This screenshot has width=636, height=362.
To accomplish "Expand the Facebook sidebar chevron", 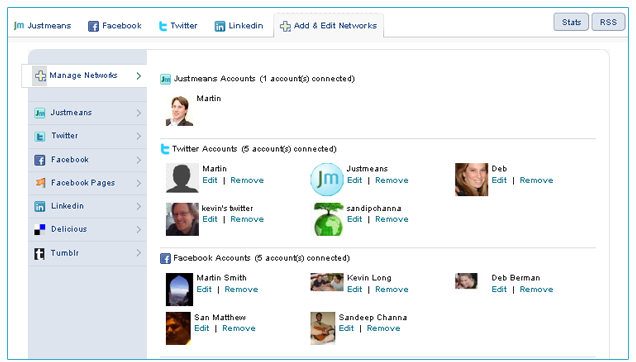I will (x=139, y=160).
